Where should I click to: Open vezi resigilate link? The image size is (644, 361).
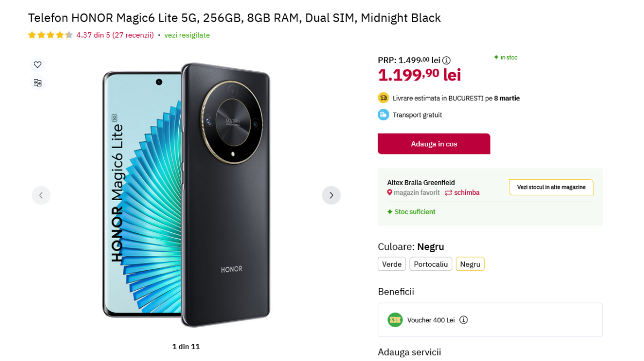[x=187, y=35]
